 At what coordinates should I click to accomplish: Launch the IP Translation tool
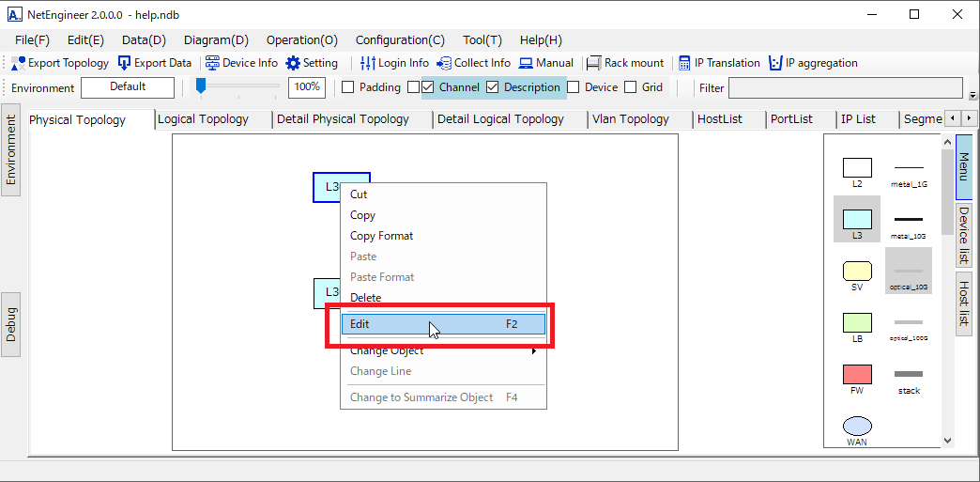point(684,63)
